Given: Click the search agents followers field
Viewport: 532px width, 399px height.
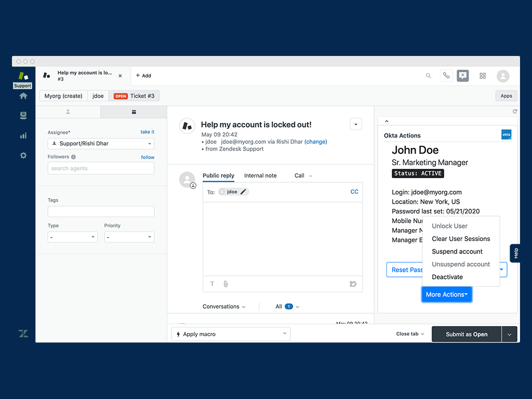Looking at the screenshot, I should coord(101,168).
